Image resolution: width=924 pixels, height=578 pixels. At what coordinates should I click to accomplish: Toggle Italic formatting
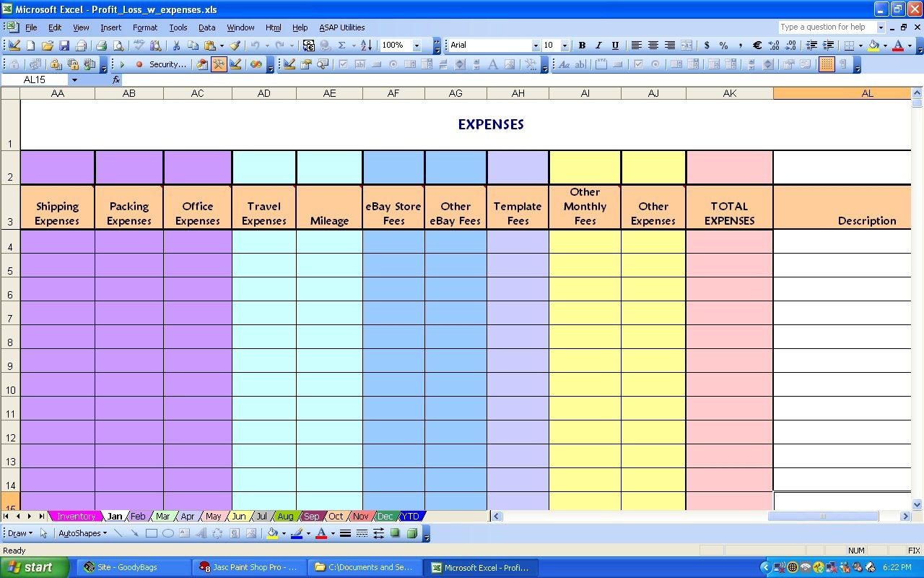[598, 45]
